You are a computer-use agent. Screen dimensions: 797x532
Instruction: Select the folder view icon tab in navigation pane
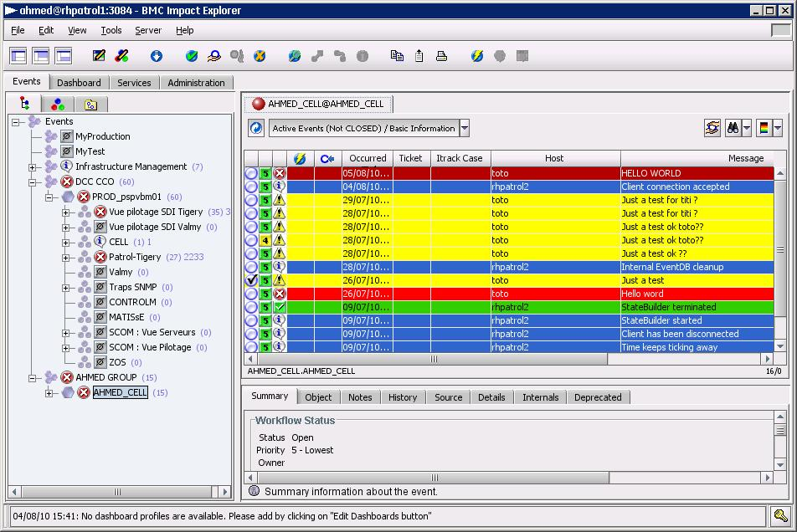[x=90, y=105]
